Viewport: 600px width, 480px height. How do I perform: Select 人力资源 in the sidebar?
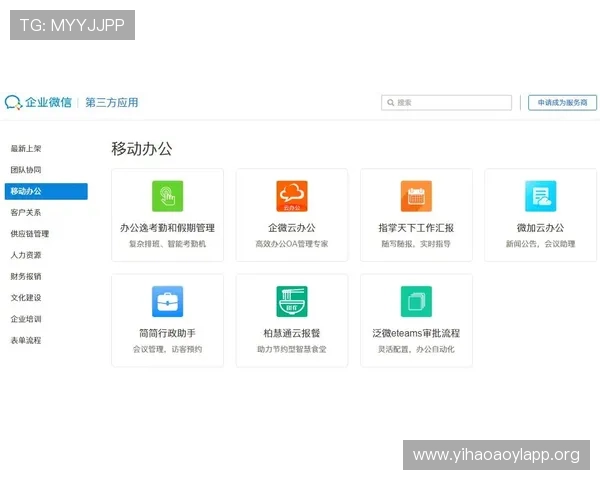pos(26,255)
